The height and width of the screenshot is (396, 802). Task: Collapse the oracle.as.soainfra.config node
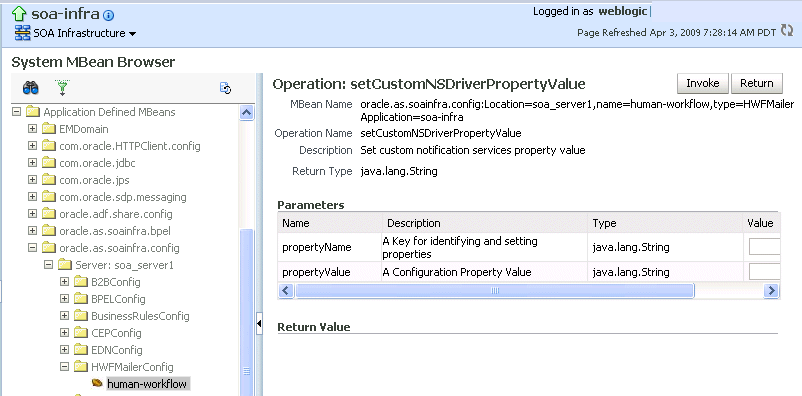(33, 248)
